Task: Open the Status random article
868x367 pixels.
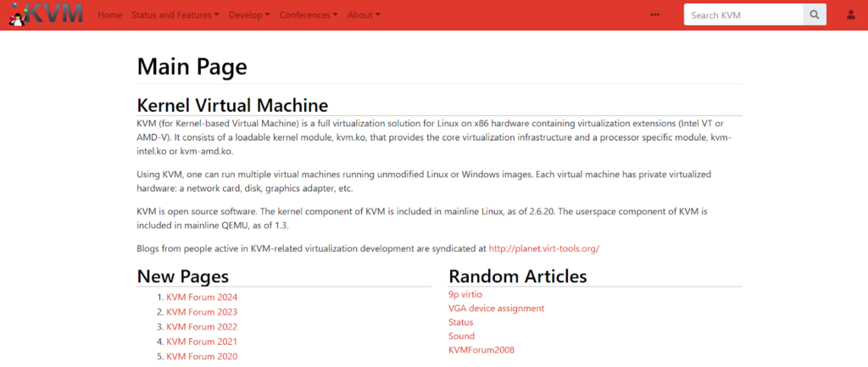Action: tap(460, 322)
